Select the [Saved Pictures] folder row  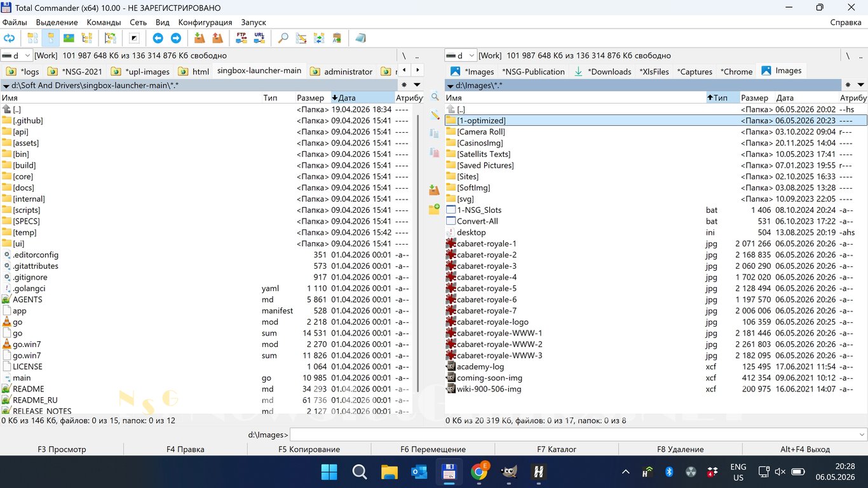(x=656, y=165)
